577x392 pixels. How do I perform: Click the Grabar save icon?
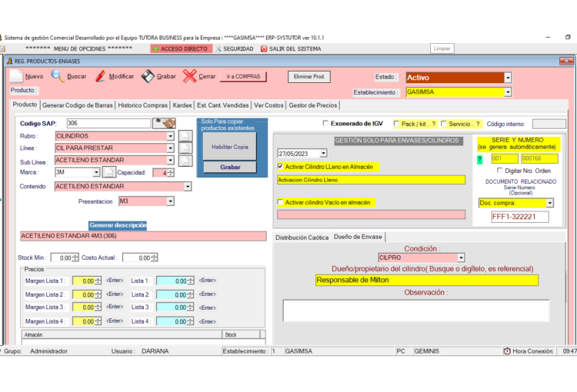(148, 76)
